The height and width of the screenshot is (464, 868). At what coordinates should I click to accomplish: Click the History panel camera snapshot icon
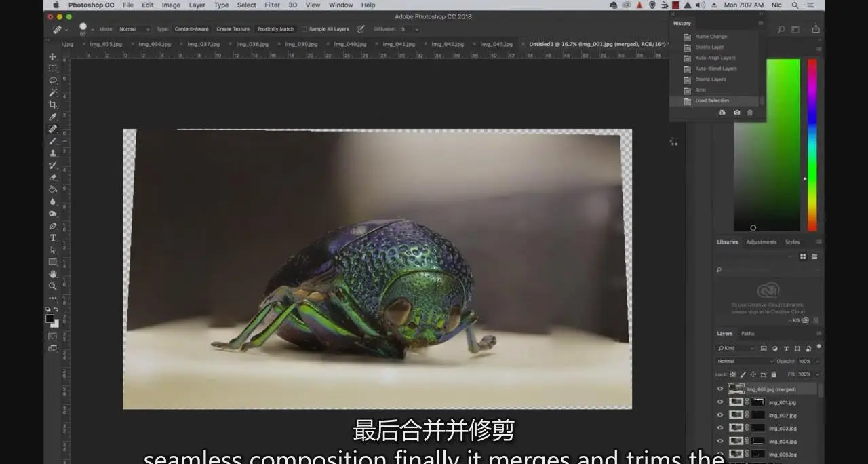736,113
